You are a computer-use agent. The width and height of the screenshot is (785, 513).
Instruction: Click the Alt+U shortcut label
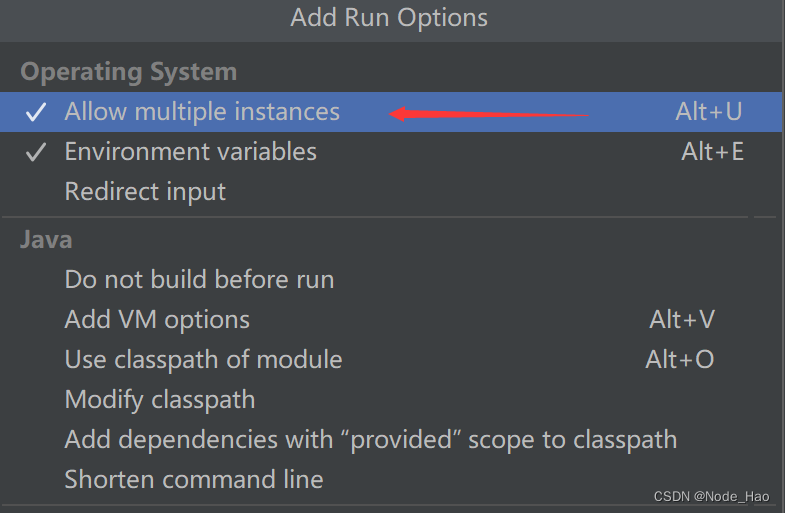point(708,112)
